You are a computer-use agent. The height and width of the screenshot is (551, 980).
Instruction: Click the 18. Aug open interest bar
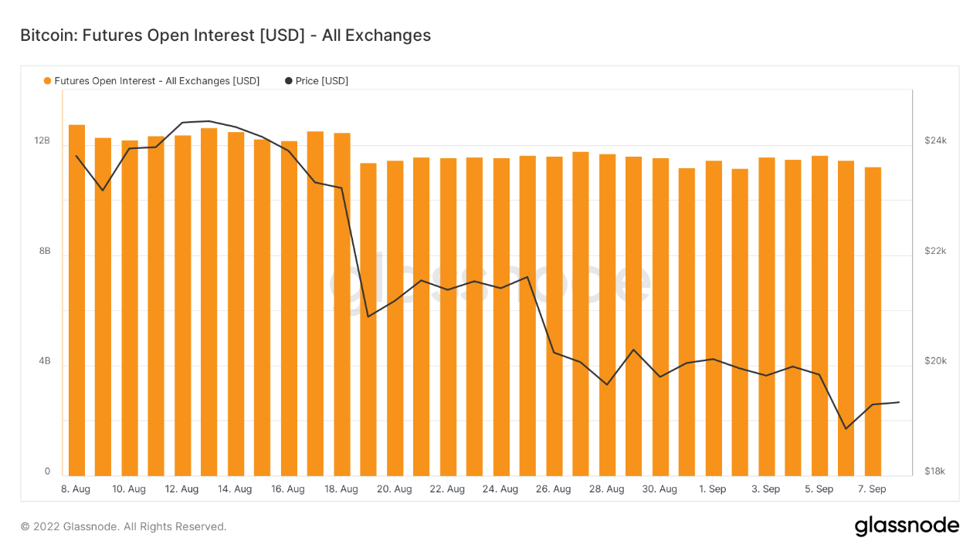tap(342, 305)
